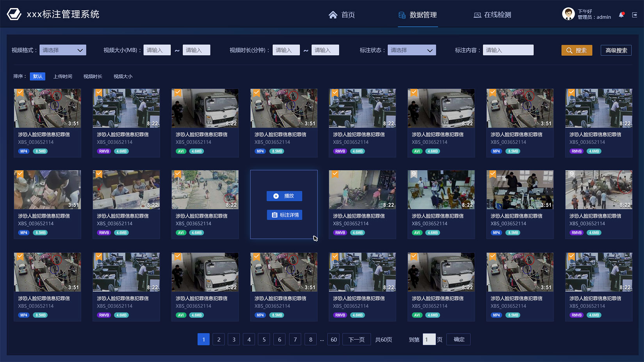Toggle the gray unmarked badge on second-row sixth video
The width and height of the screenshot is (644, 362).
pyautogui.click(x=414, y=174)
